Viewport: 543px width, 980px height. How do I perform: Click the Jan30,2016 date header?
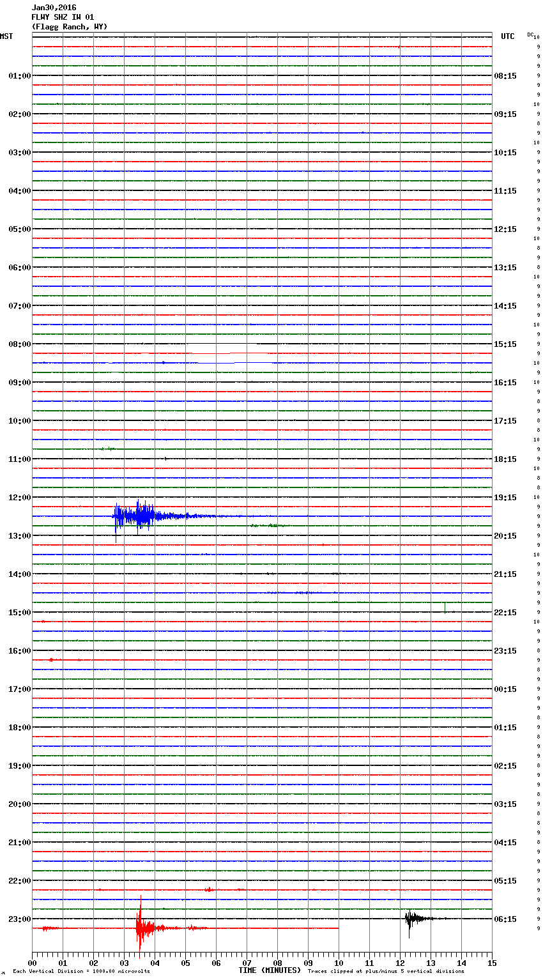[x=54, y=8]
